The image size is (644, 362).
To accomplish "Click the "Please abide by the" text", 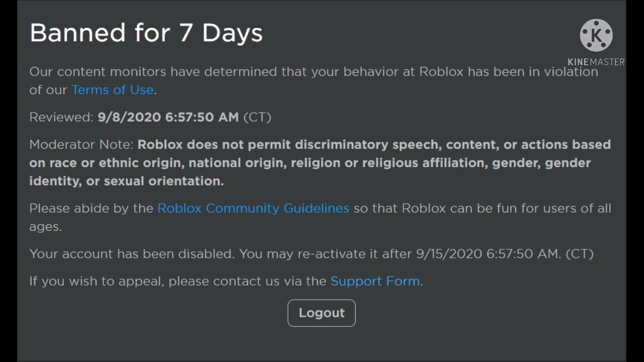I will pyautogui.click(x=91, y=209).
